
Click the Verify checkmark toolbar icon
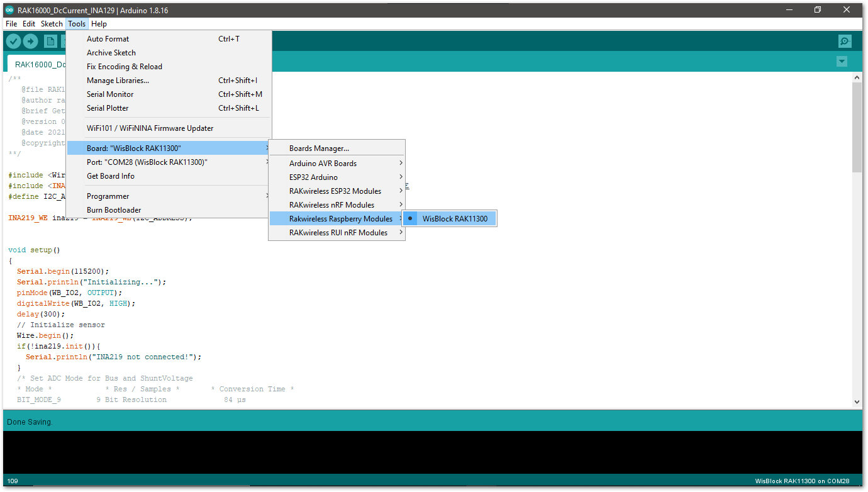[13, 42]
